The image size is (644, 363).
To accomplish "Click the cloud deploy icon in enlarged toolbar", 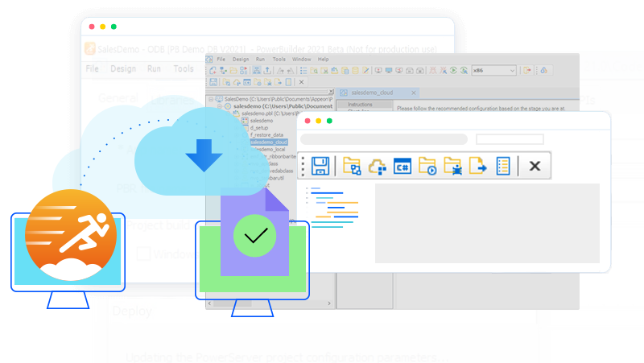I will point(377,167).
